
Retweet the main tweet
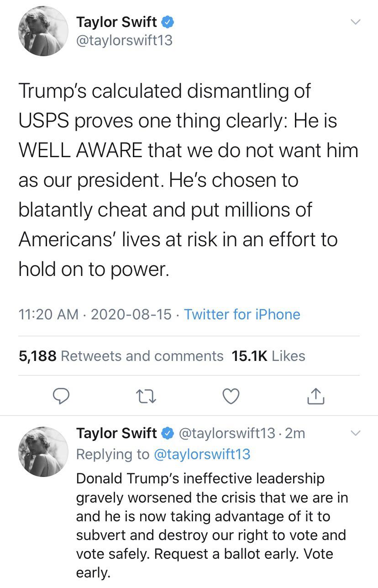pyautogui.click(x=146, y=396)
